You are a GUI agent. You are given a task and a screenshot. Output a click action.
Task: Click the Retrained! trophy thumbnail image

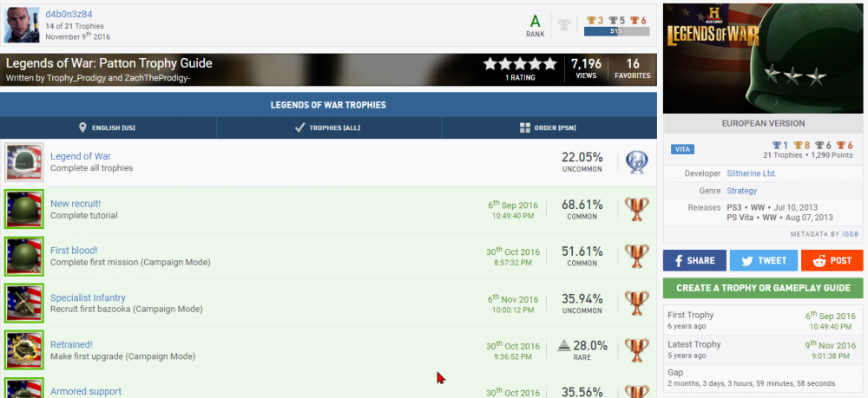pyautogui.click(x=24, y=349)
